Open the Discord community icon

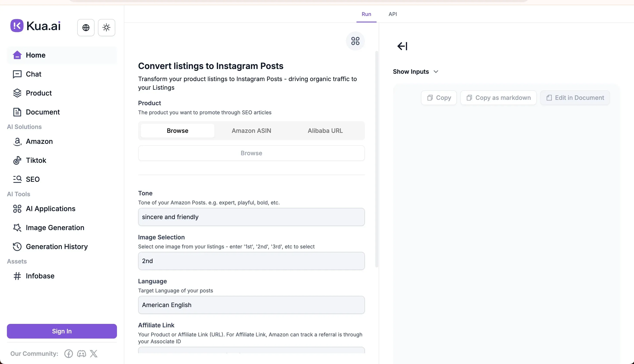tap(81, 353)
